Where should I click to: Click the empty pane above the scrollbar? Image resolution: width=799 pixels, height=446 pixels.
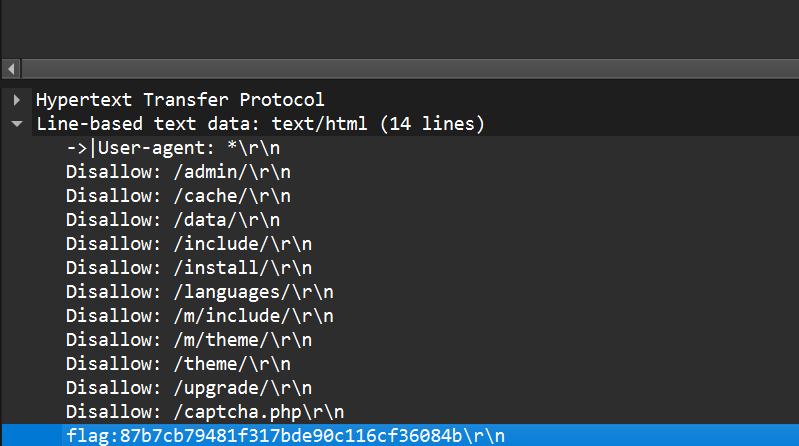click(400, 28)
